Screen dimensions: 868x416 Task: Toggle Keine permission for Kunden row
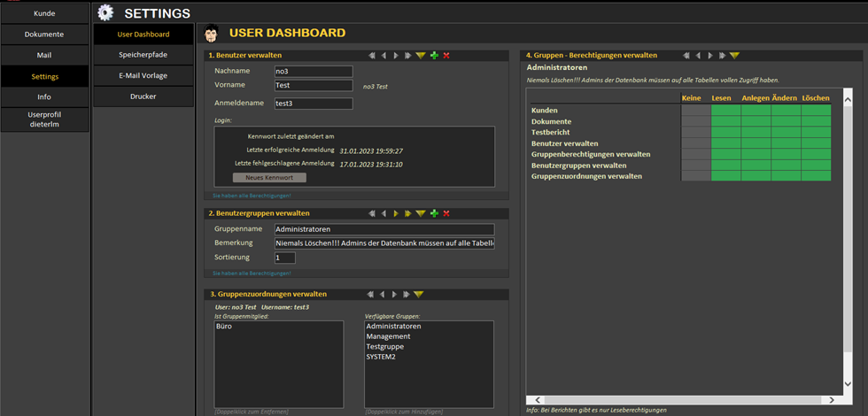pyautogui.click(x=695, y=111)
